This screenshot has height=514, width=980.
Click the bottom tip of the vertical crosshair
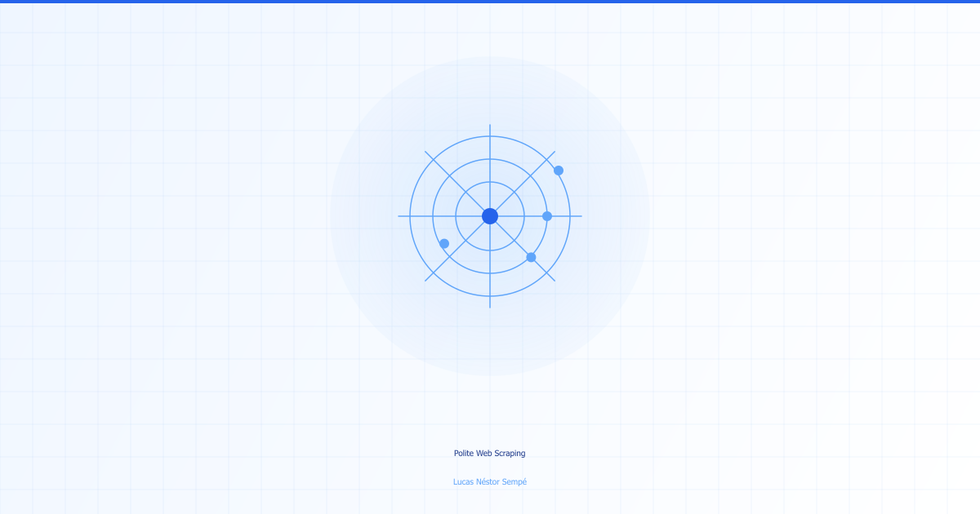point(490,307)
